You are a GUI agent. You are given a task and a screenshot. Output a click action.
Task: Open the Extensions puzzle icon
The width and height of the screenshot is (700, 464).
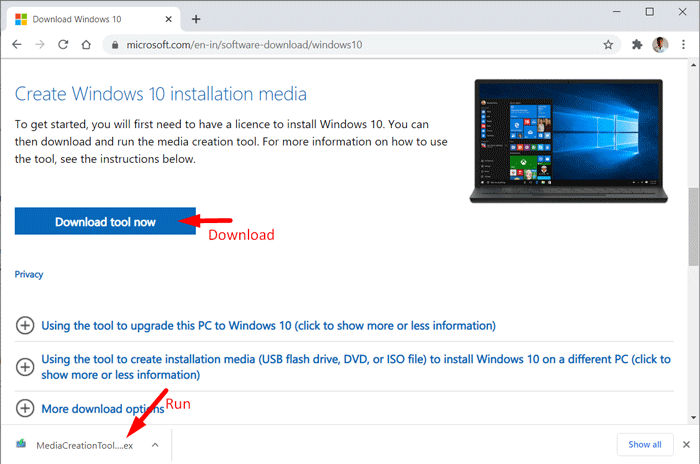tap(637, 45)
